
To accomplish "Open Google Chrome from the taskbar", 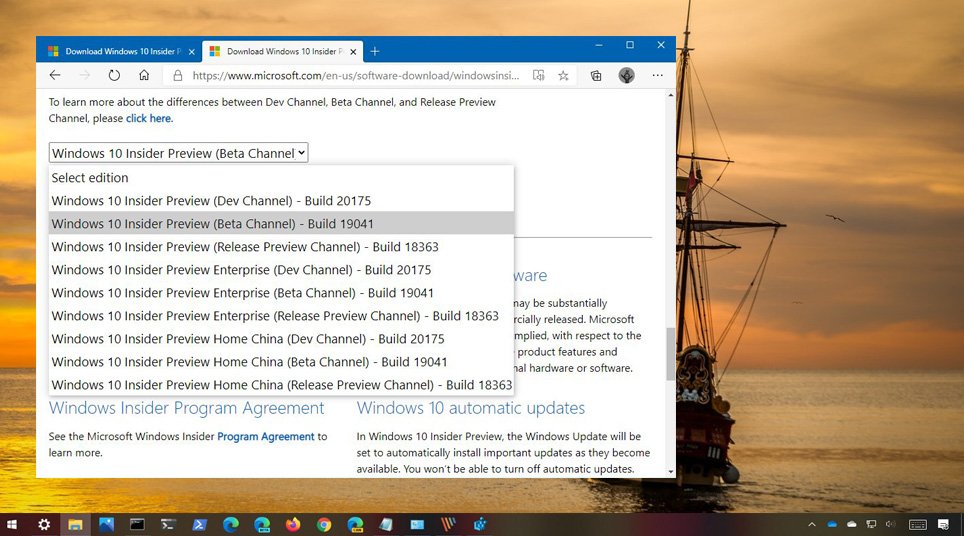I will [324, 524].
